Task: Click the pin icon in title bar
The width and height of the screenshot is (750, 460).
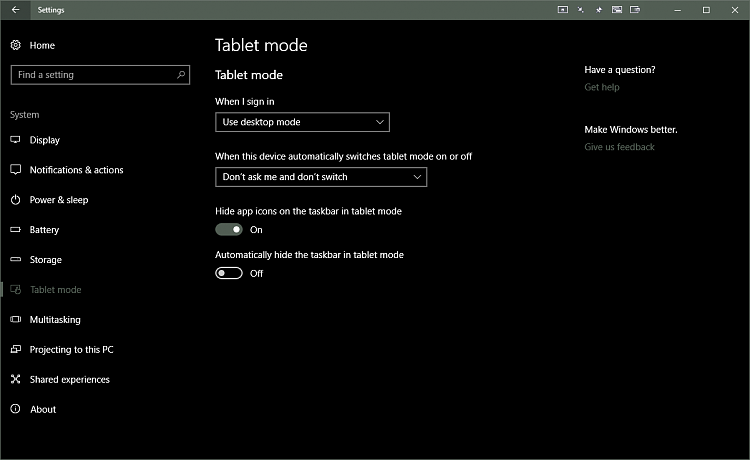Action: [598, 10]
